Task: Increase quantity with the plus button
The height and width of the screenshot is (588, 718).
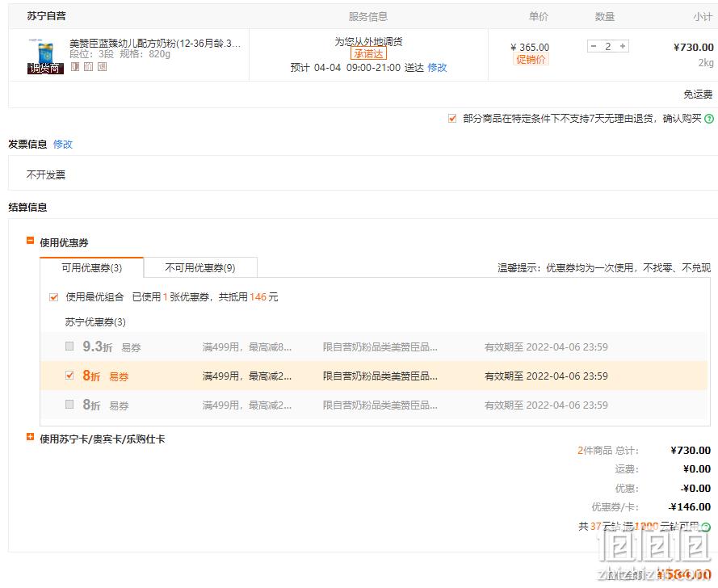Action: [623, 46]
